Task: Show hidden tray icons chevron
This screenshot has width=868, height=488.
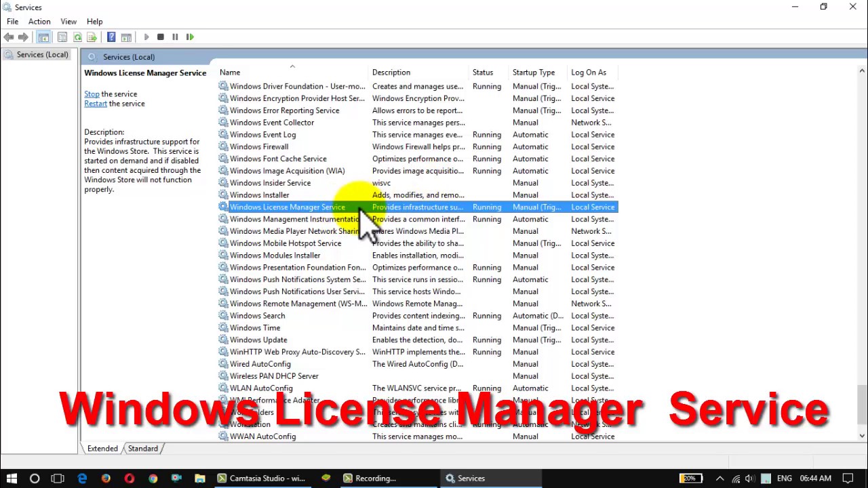Action: tap(720, 479)
